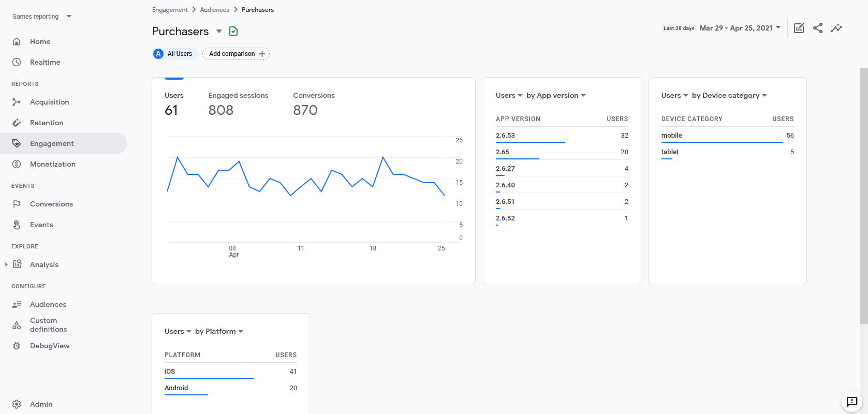
Task: Select Audiences in the Configure section
Action: 48,304
